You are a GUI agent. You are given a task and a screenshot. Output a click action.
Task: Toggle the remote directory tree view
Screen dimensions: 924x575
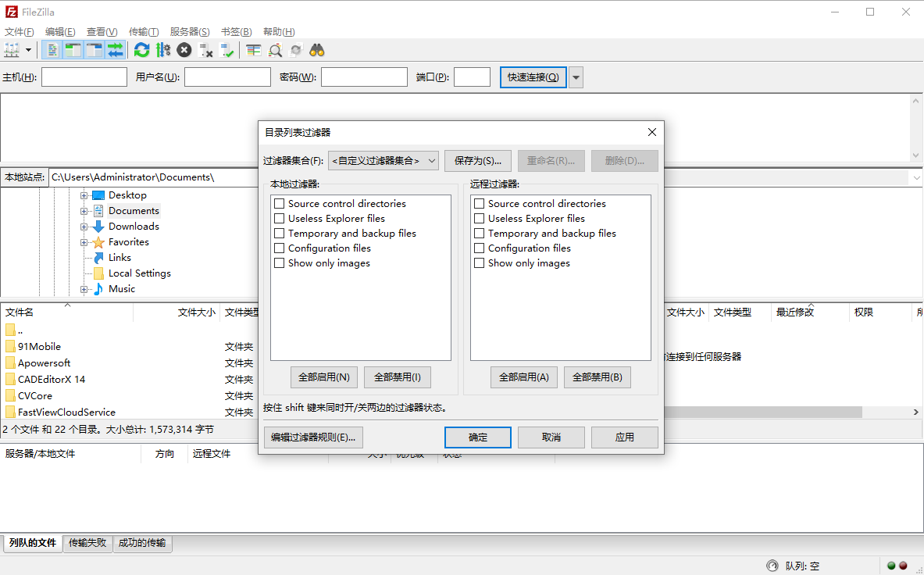coord(94,49)
